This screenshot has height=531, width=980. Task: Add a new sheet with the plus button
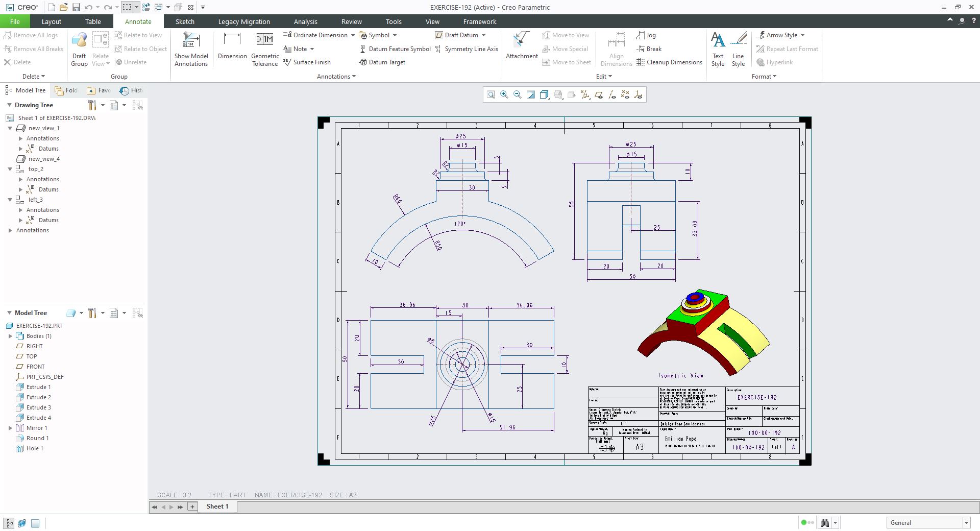click(x=192, y=506)
